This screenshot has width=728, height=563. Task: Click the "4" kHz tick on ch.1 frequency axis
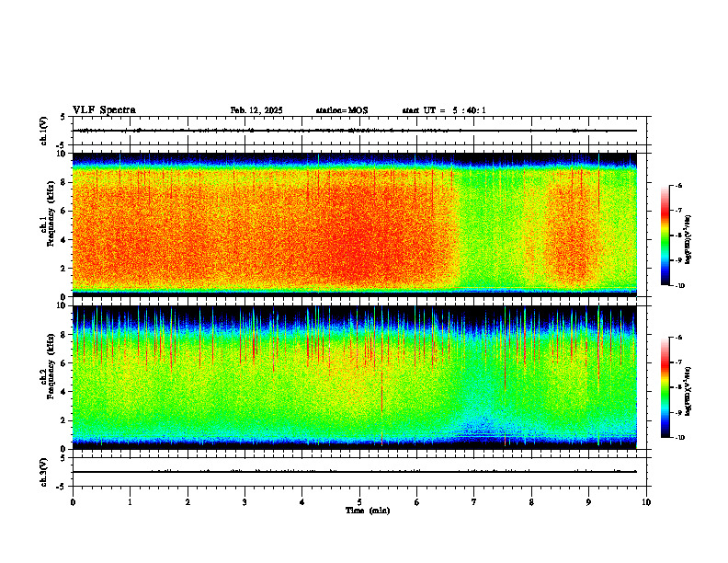[x=64, y=240]
